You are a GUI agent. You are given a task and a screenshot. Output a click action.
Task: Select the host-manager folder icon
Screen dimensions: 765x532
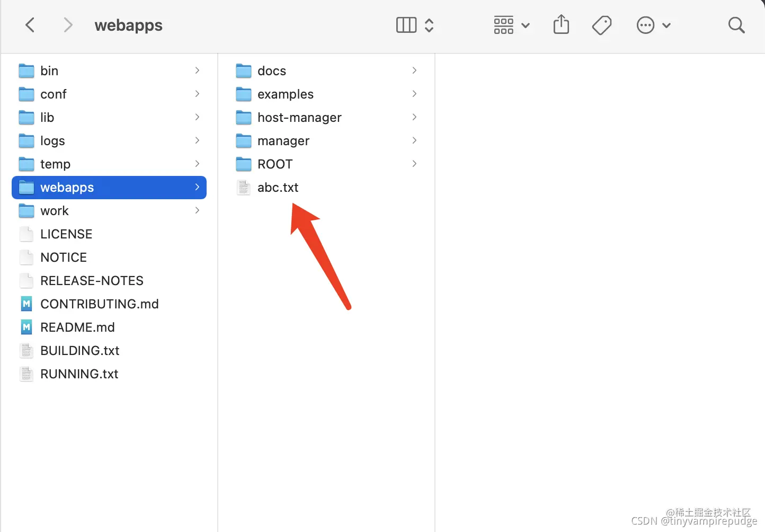[244, 117]
